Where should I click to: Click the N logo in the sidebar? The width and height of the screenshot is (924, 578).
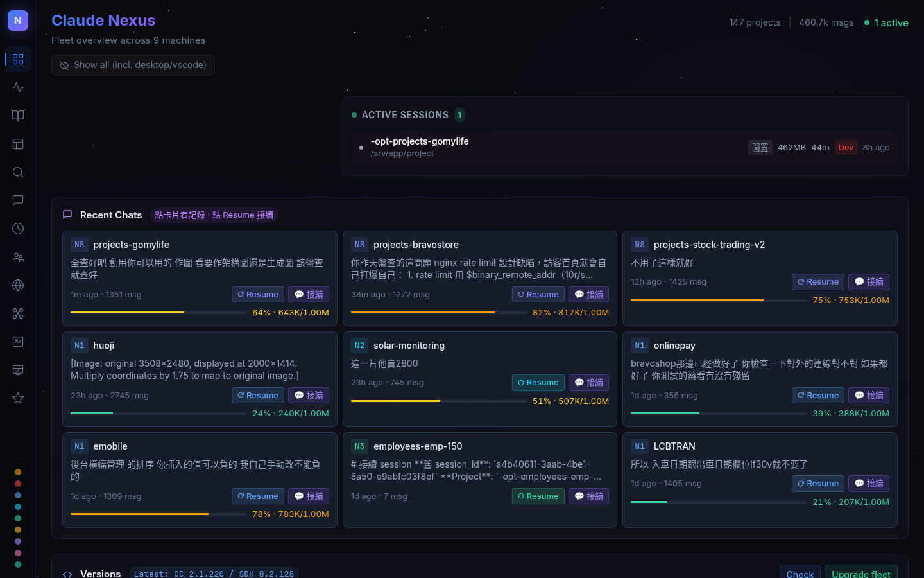(18, 21)
